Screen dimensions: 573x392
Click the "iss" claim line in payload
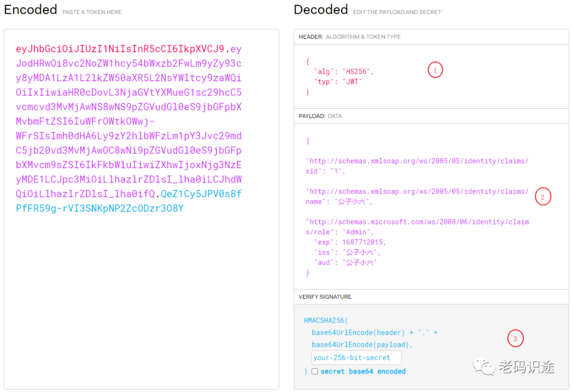pos(346,252)
